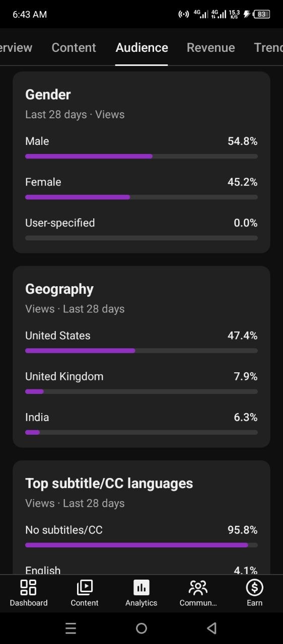Open the Gender card heading
Viewport: 283px width, 644px height.
pos(48,95)
